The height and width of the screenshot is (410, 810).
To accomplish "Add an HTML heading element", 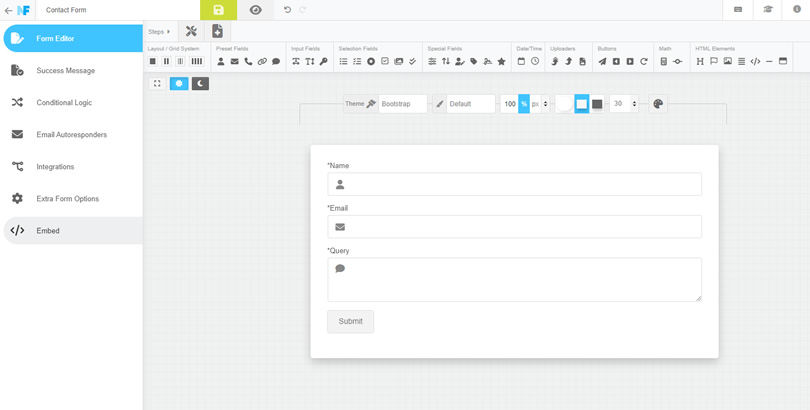I will coord(700,61).
